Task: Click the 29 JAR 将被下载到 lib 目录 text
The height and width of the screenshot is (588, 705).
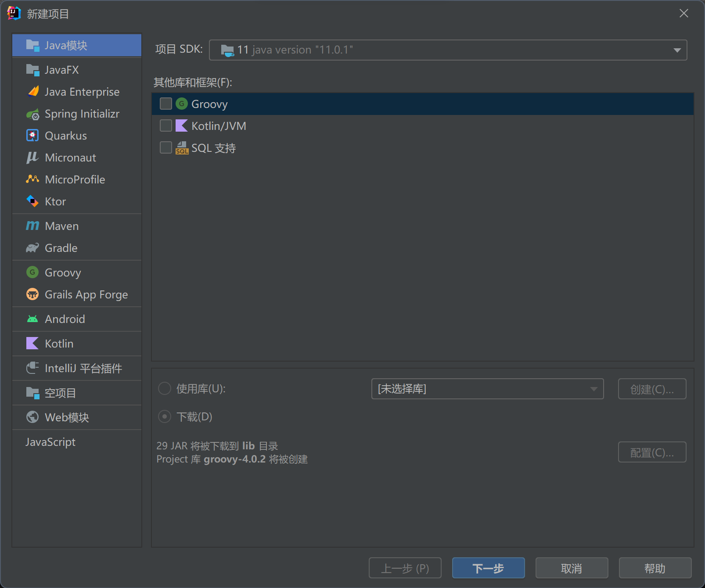Action: [x=217, y=446]
